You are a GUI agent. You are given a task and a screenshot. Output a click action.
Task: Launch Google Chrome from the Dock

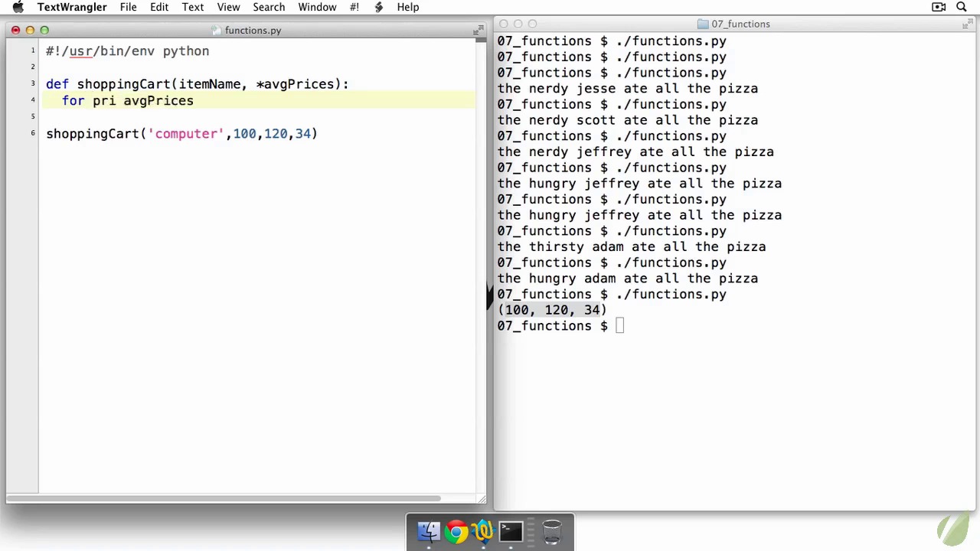pyautogui.click(x=456, y=531)
